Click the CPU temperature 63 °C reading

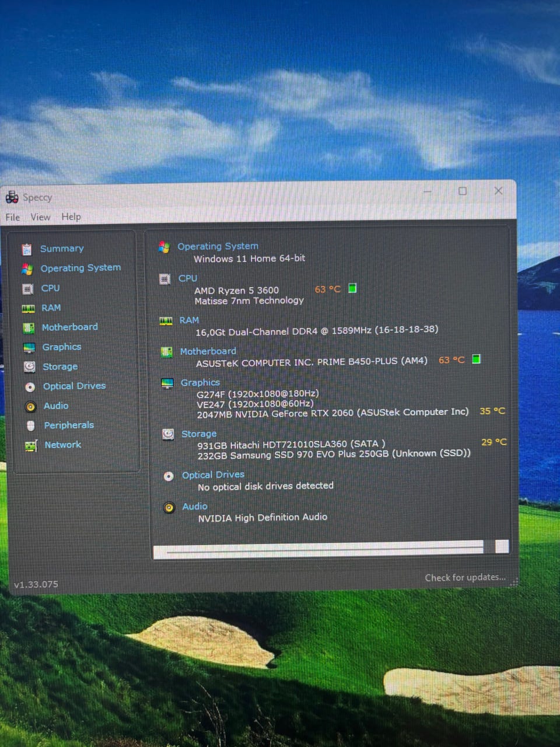327,289
